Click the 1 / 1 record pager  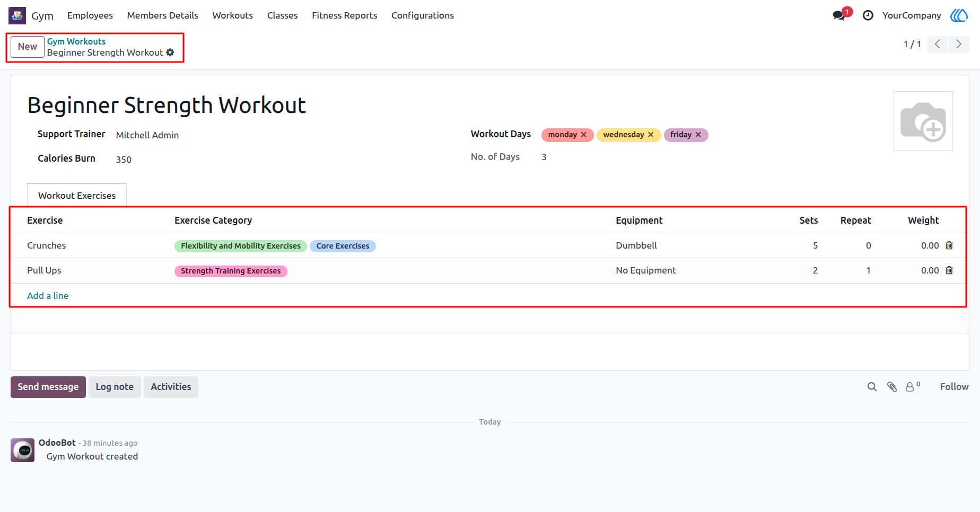coord(912,44)
